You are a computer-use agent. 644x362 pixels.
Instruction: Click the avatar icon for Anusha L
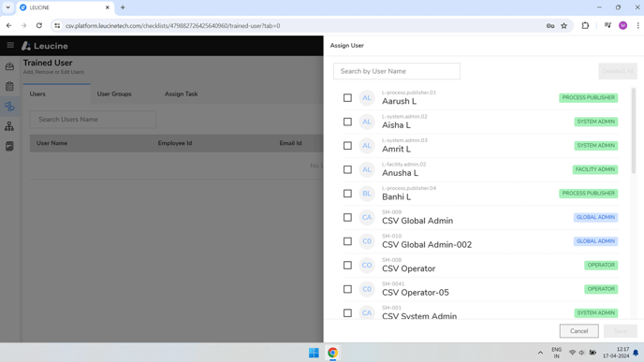pyautogui.click(x=367, y=169)
